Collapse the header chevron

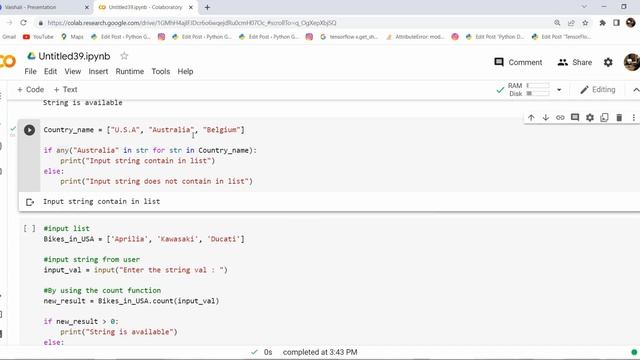coord(636,90)
